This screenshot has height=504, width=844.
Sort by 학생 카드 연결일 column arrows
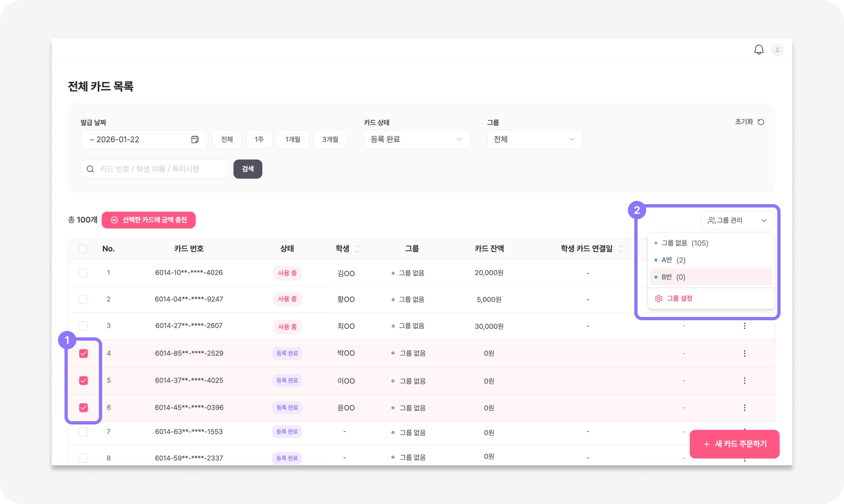[x=621, y=249]
